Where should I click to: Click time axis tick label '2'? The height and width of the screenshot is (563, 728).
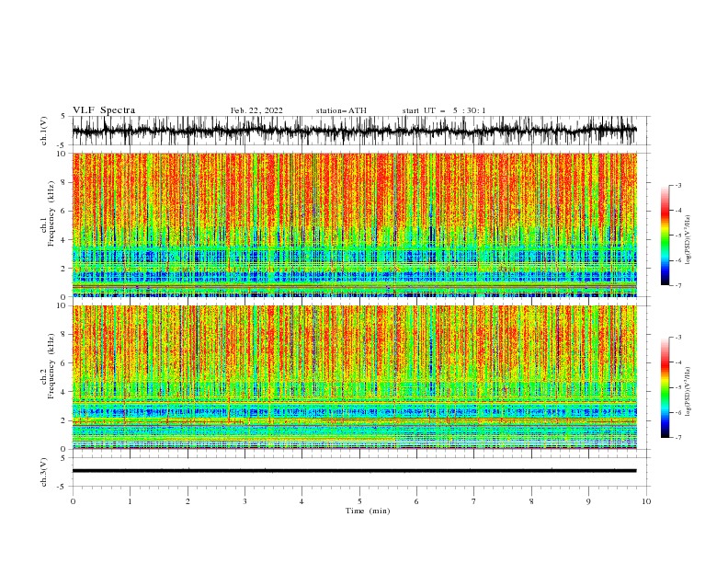[188, 501]
